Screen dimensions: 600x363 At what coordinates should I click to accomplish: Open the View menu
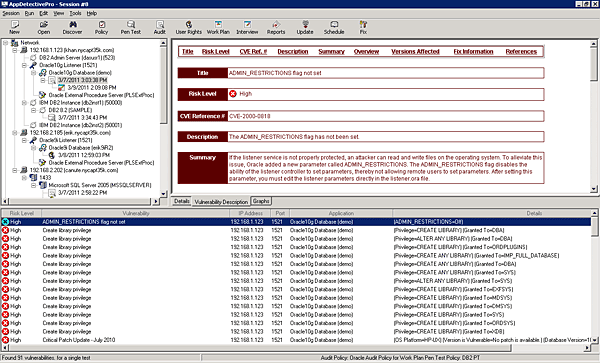(x=59, y=13)
